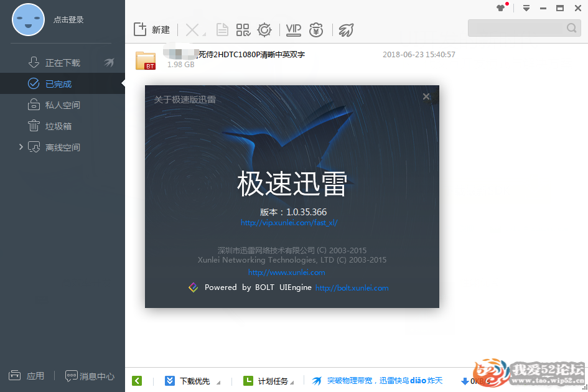Expand the 离线空间 tree arrow
Viewport: 588px width, 392px height.
[x=21, y=147]
